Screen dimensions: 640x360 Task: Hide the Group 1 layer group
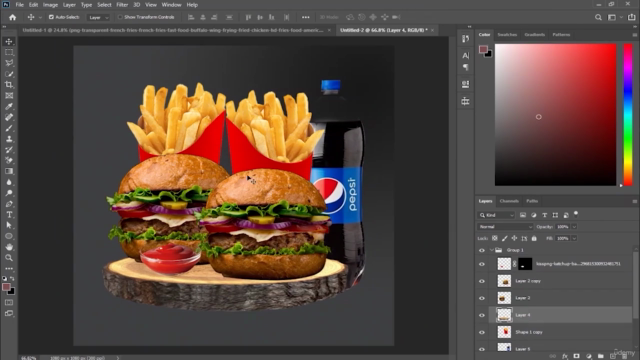click(x=482, y=250)
